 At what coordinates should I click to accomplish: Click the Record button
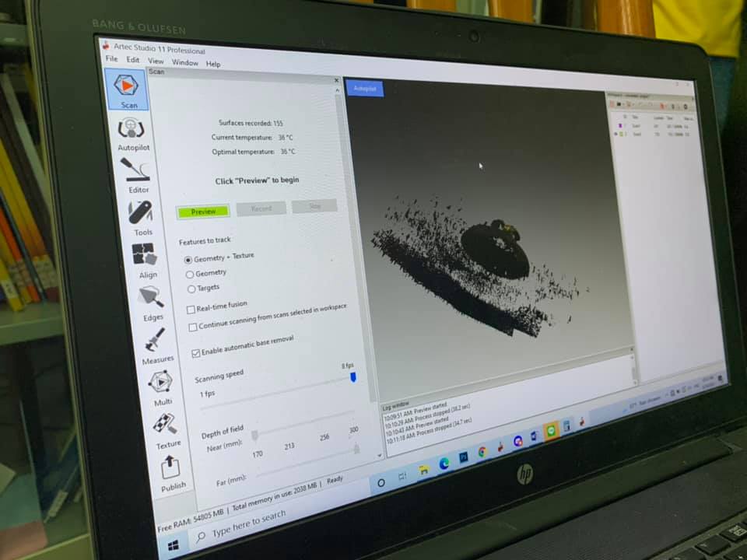point(261,208)
